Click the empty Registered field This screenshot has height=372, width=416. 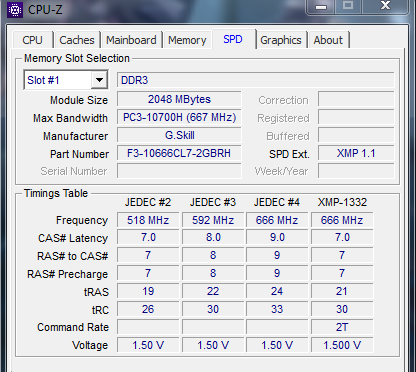click(356, 117)
